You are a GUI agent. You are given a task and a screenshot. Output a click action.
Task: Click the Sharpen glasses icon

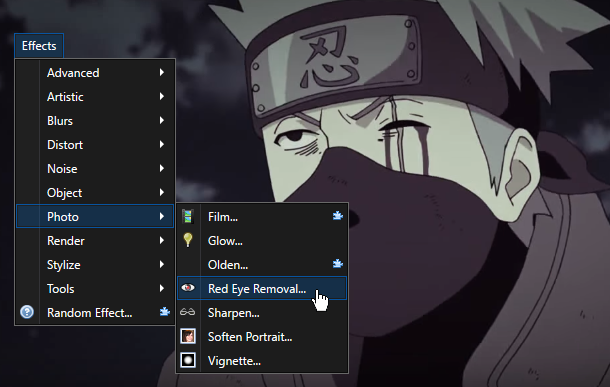click(x=188, y=312)
